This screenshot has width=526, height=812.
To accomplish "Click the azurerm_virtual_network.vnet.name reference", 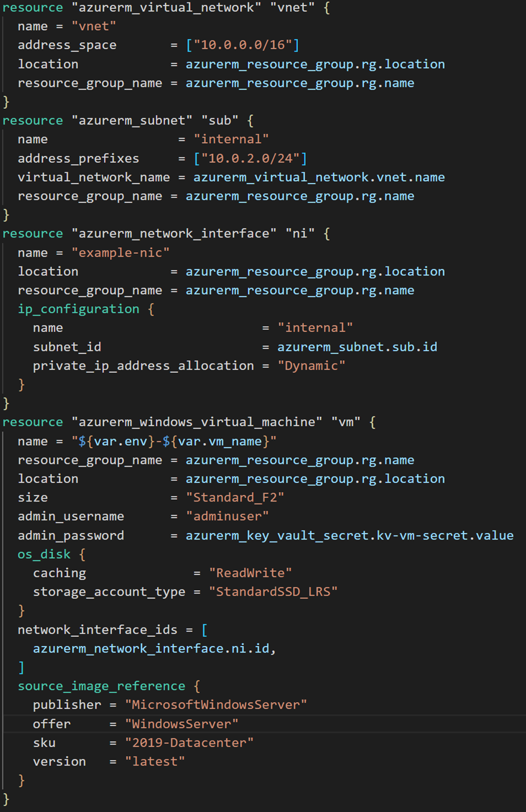I will coord(319,177).
